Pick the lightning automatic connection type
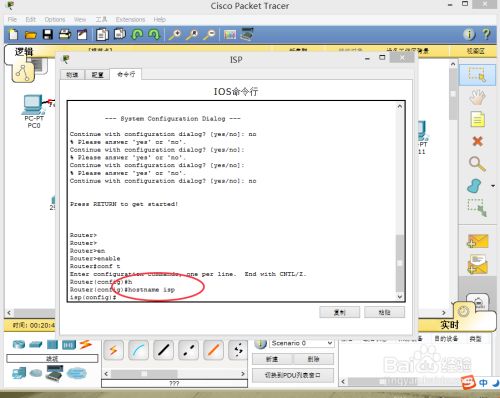The height and width of the screenshot is (398, 500). pyautogui.click(x=113, y=350)
